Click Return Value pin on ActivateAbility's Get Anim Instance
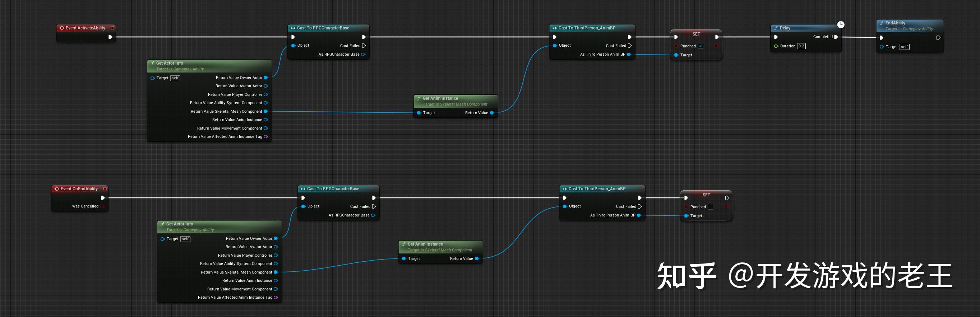 pos(491,113)
